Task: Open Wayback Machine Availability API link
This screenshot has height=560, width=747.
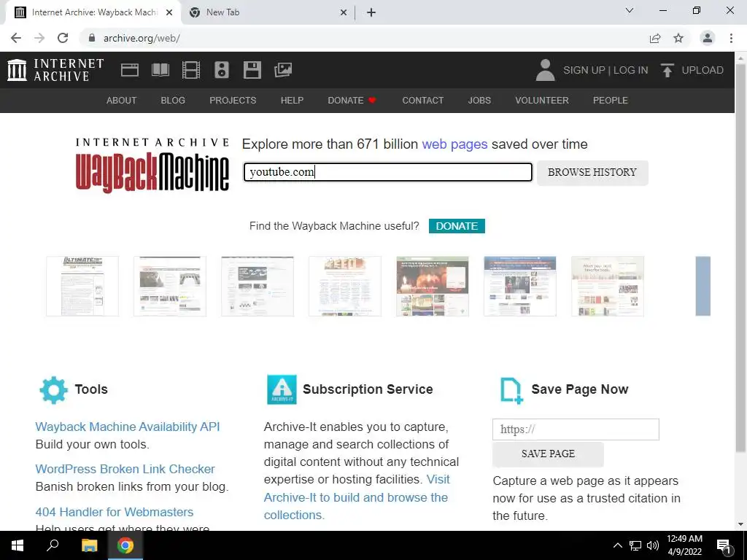Action: coord(128,427)
